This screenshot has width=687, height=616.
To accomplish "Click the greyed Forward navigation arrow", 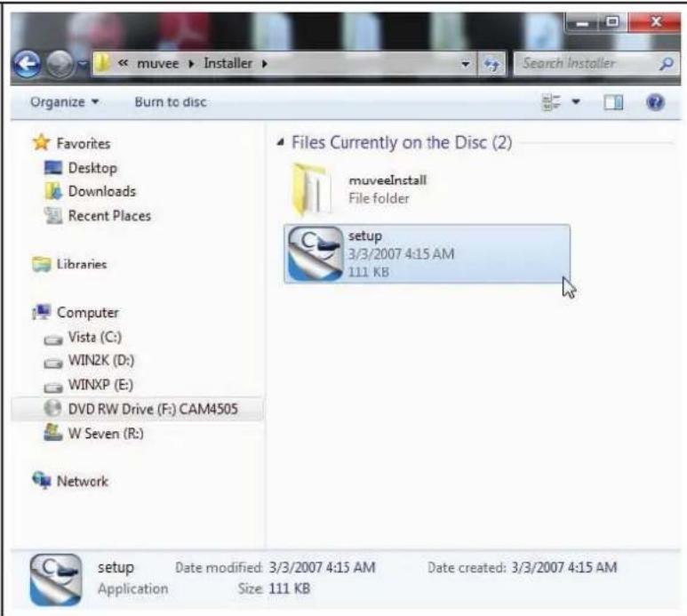I will click(x=60, y=64).
